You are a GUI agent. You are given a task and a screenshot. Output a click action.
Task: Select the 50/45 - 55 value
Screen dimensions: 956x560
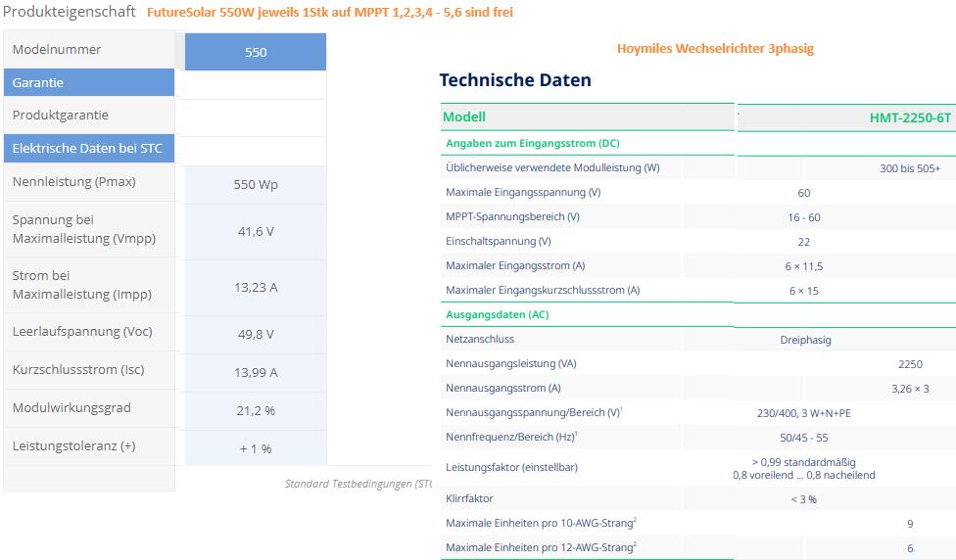803,438
